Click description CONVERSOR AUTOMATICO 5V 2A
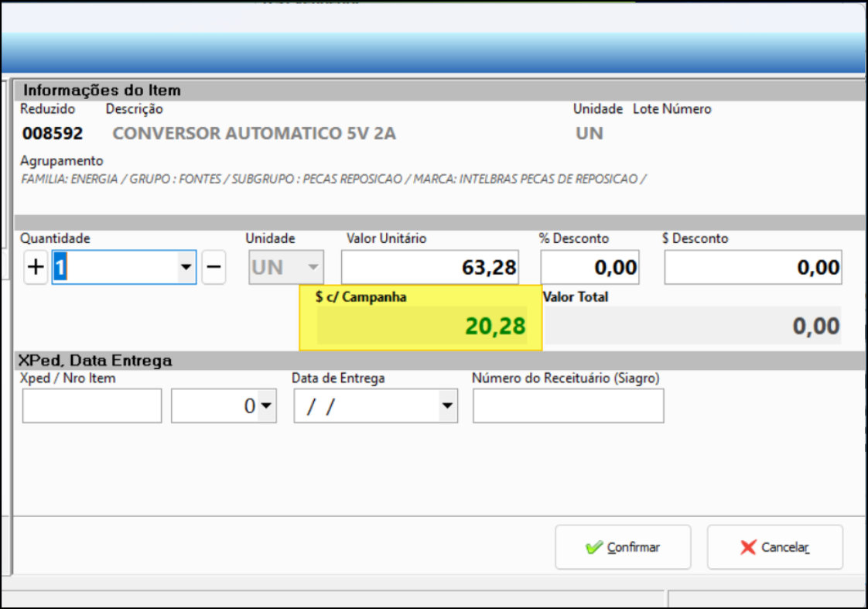The height and width of the screenshot is (609, 868). [x=254, y=133]
